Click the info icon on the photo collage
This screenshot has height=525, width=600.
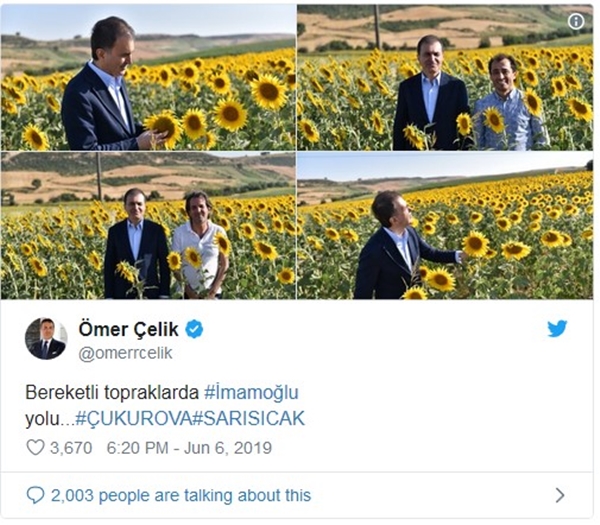click(x=576, y=21)
